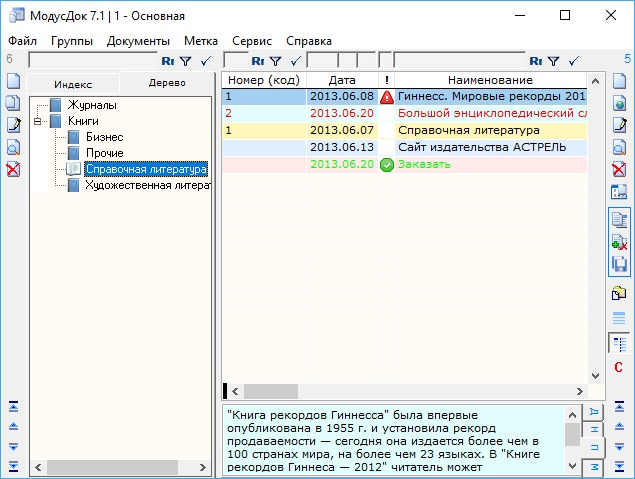The width and height of the screenshot is (635, 479).
Task: Click the red warning icon on the Гиннесс row
Action: [x=387, y=97]
